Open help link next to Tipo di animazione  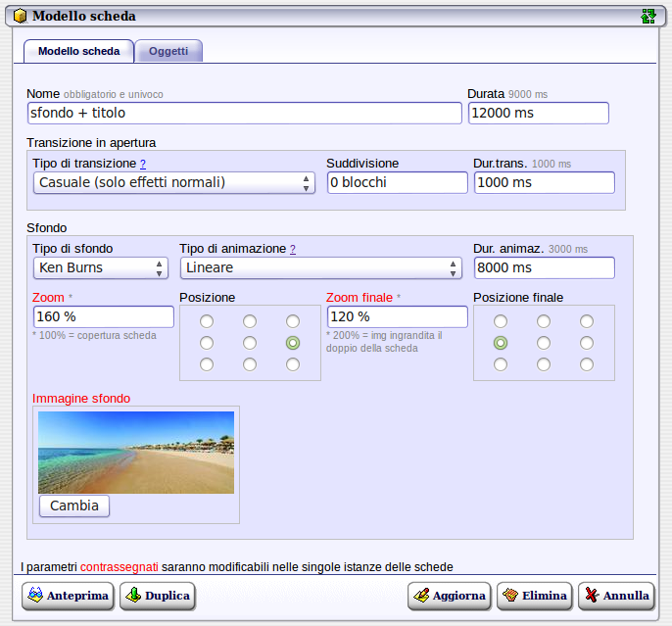pos(293,249)
